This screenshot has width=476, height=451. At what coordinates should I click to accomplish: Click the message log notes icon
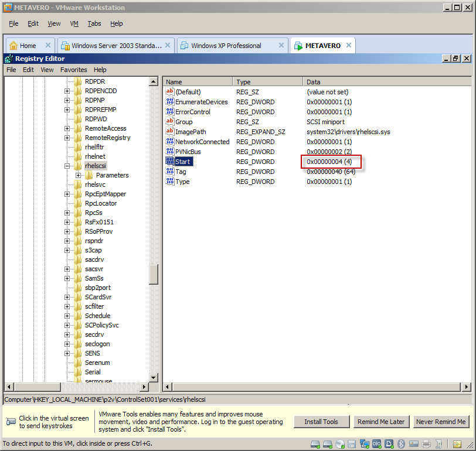pos(457,444)
